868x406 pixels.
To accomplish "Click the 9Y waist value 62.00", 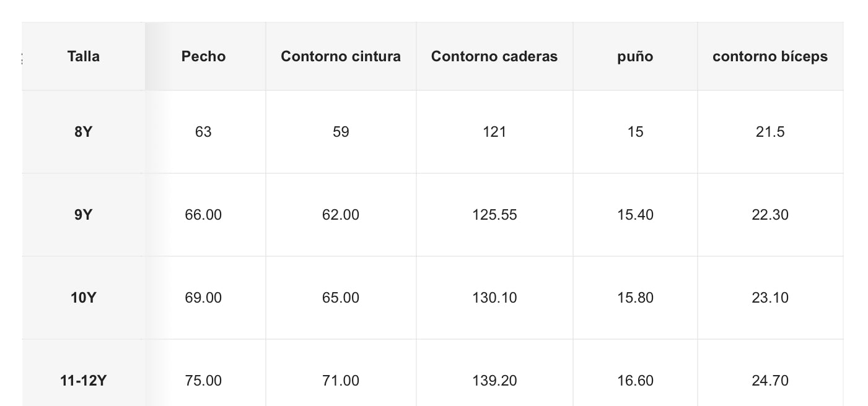I will click(341, 215).
